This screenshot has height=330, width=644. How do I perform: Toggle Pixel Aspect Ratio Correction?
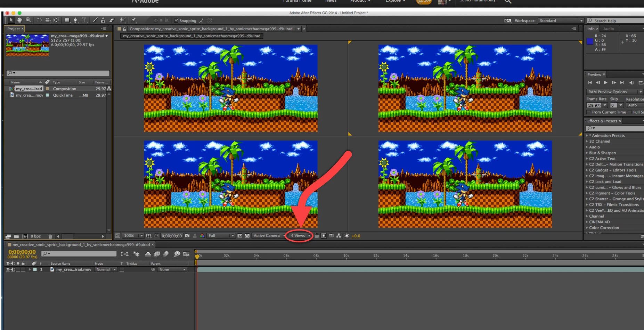tap(317, 235)
